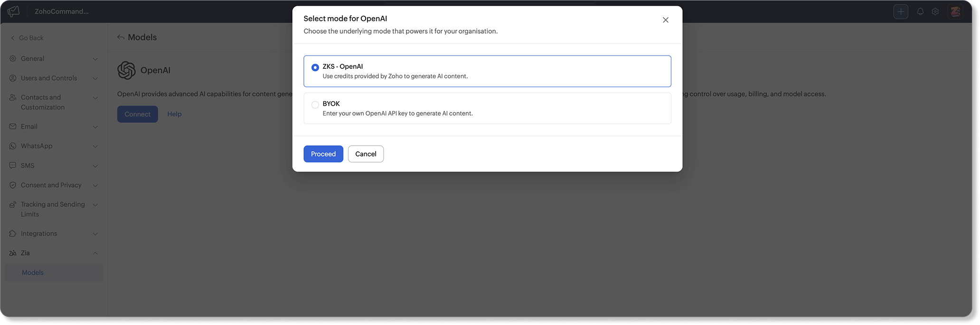Collapse the Zia section chevron
The height and width of the screenshot is (325, 980).
95,253
